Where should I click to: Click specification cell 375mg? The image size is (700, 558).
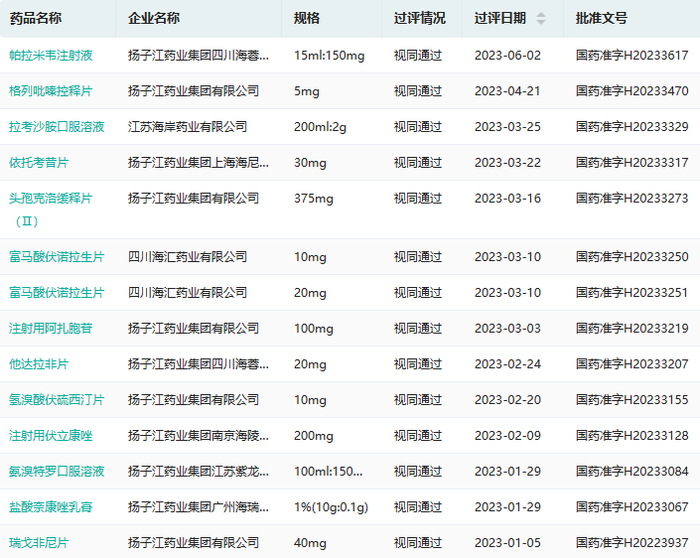(313, 198)
